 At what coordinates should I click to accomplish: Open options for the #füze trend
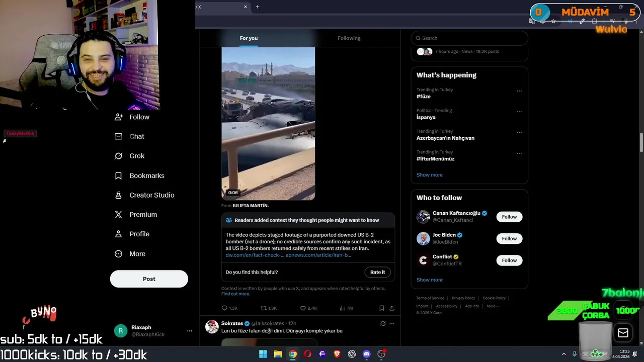[519, 91]
